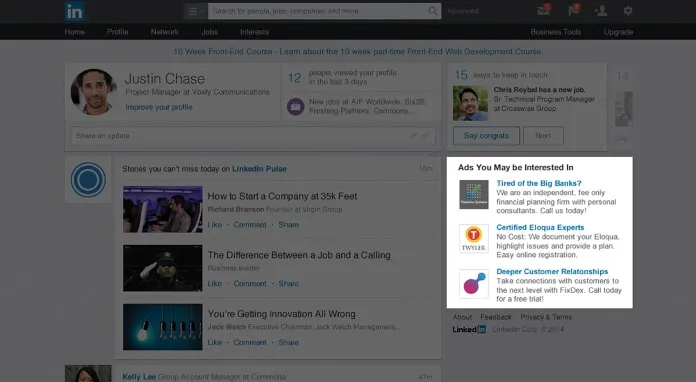Like the Job and a Calling story
This screenshot has height=382, width=696.
coord(214,284)
